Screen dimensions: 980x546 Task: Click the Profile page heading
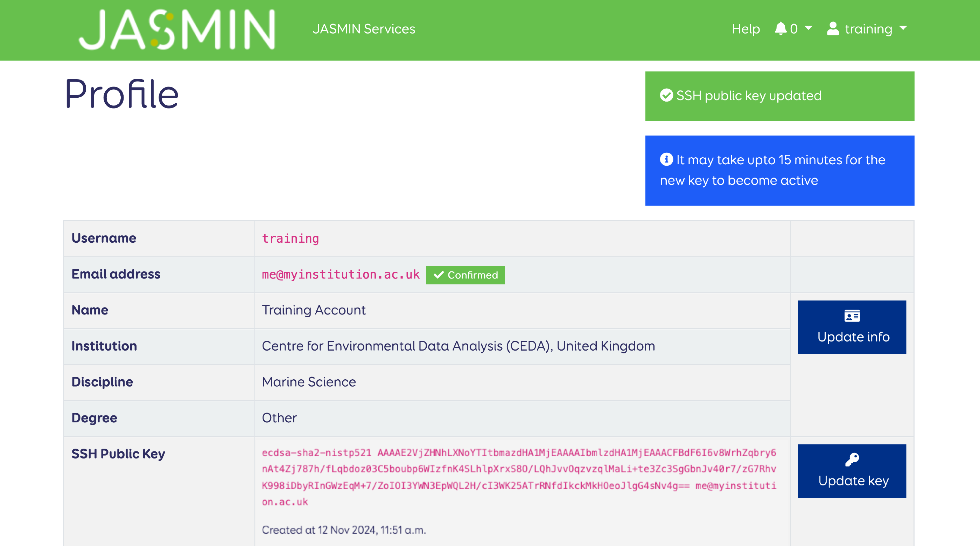pyautogui.click(x=121, y=93)
